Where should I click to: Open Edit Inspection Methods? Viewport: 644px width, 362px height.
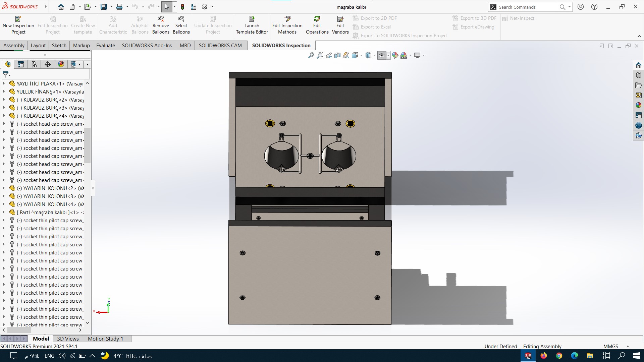click(x=287, y=25)
